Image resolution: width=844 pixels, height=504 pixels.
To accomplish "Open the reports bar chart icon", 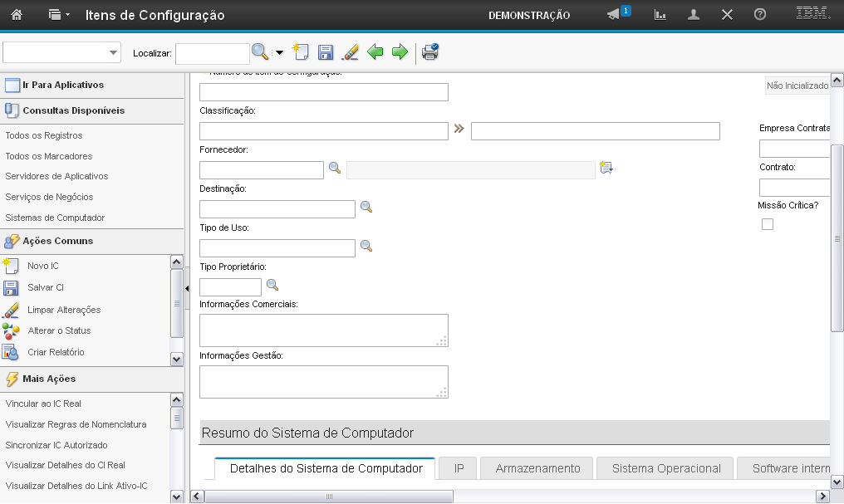I will coord(660,15).
